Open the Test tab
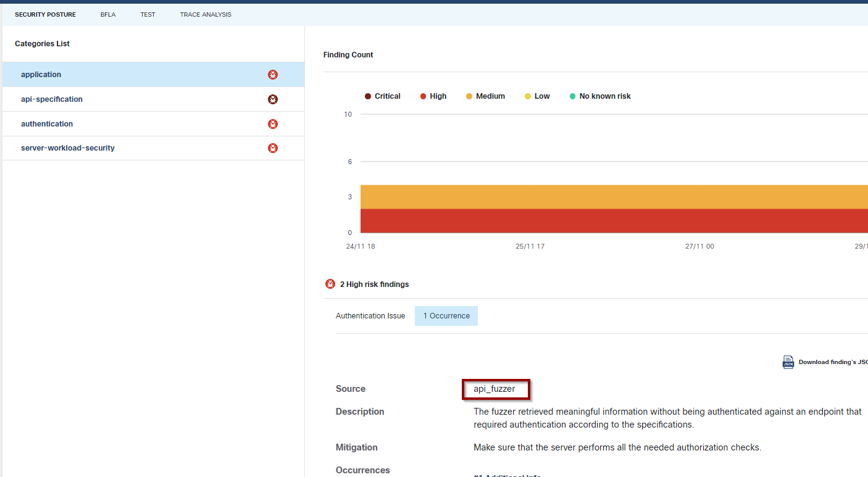The image size is (868, 477). 148,14
